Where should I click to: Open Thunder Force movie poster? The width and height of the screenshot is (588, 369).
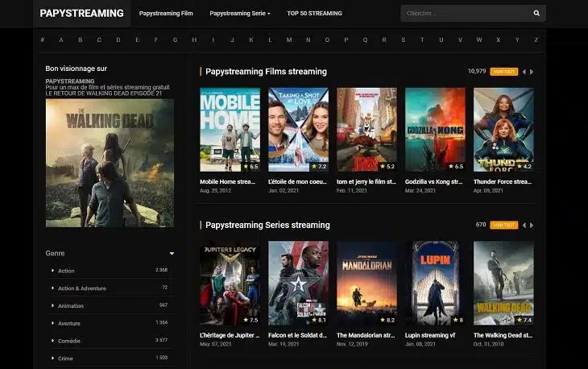coord(503,130)
